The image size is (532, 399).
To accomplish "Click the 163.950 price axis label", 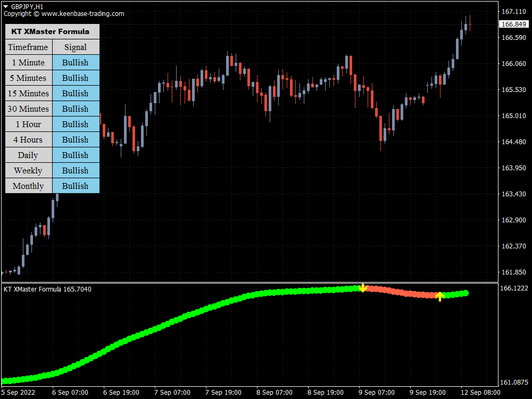I will pos(514,168).
